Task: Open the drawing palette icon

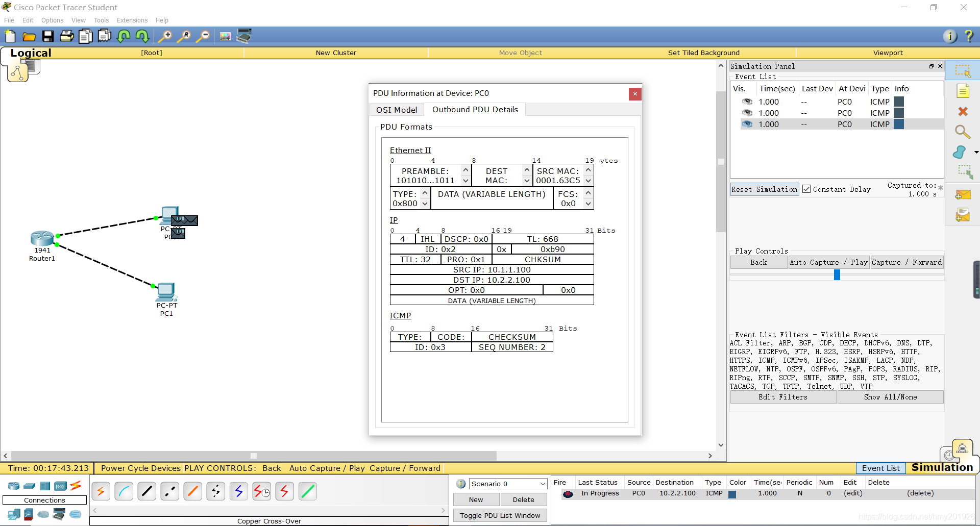Action: (225, 36)
